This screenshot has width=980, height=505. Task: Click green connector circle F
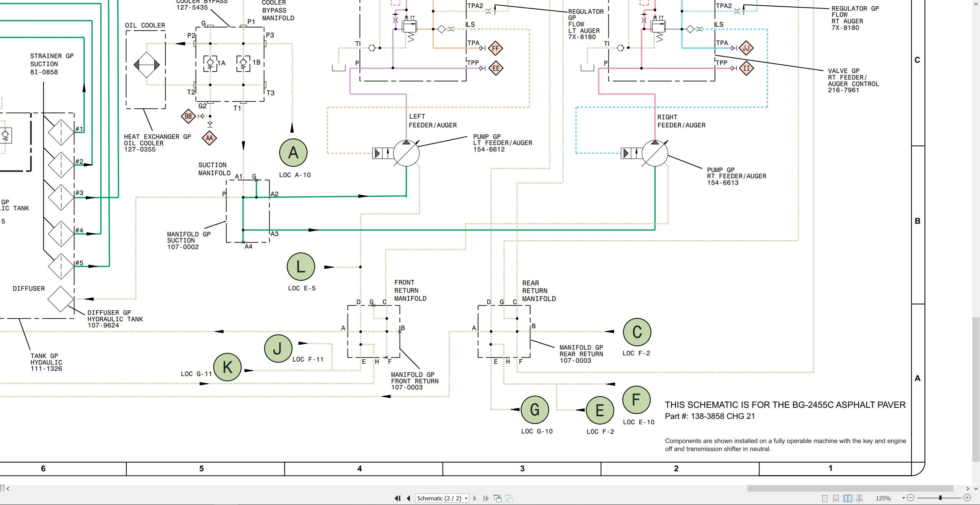[x=636, y=400]
